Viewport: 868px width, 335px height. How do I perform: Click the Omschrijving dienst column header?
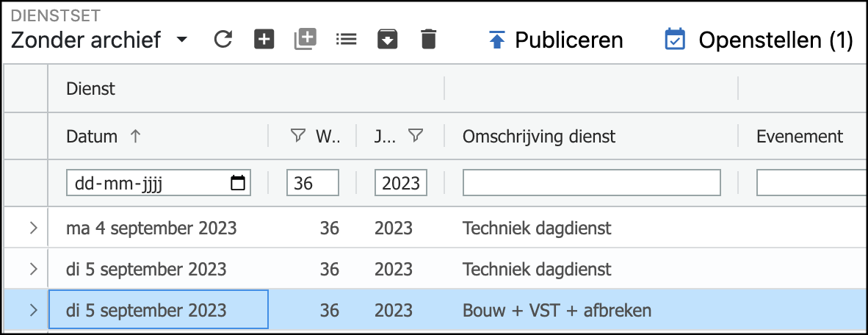coord(539,136)
